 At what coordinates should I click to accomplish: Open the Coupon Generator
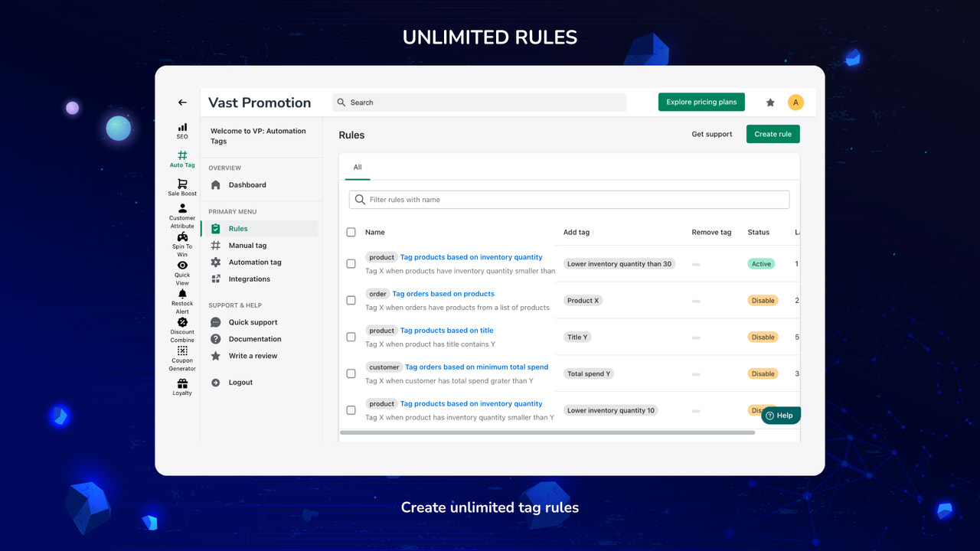click(181, 357)
